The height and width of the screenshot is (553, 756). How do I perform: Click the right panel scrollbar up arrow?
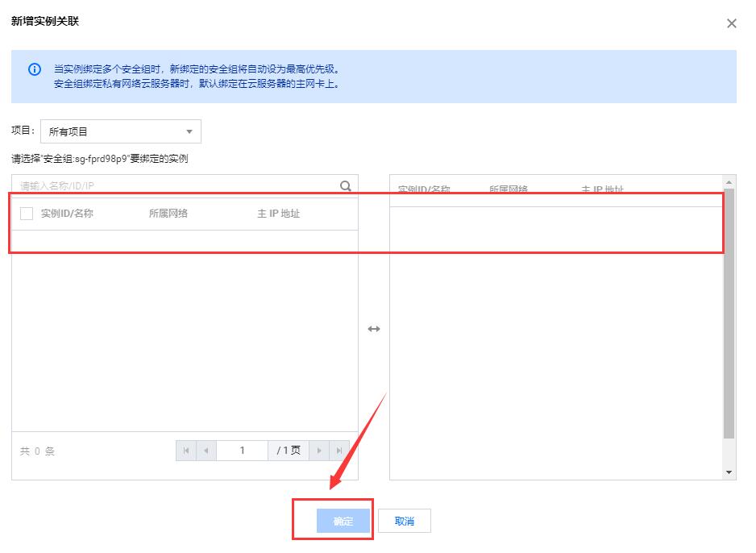coord(729,182)
